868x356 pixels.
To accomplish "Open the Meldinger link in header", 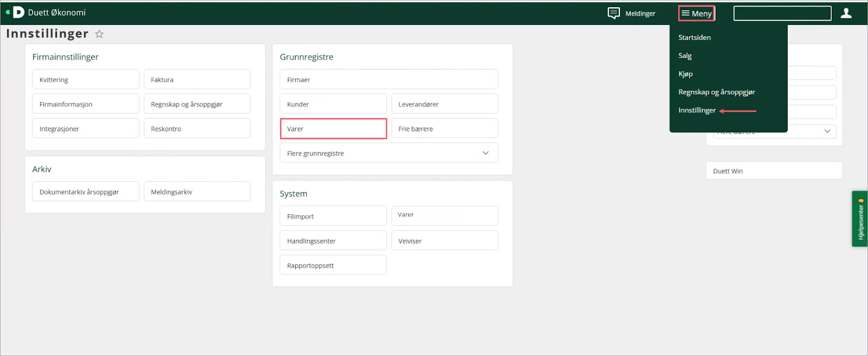I will pyautogui.click(x=640, y=14).
